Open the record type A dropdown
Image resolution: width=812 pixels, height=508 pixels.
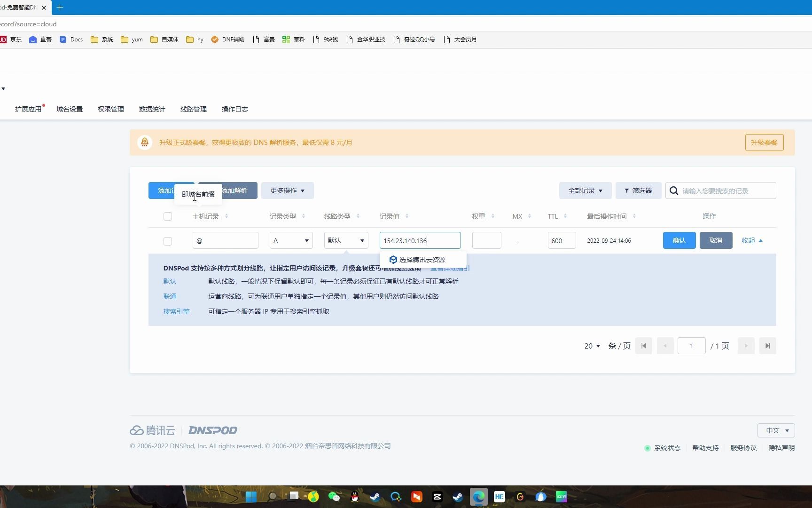291,240
